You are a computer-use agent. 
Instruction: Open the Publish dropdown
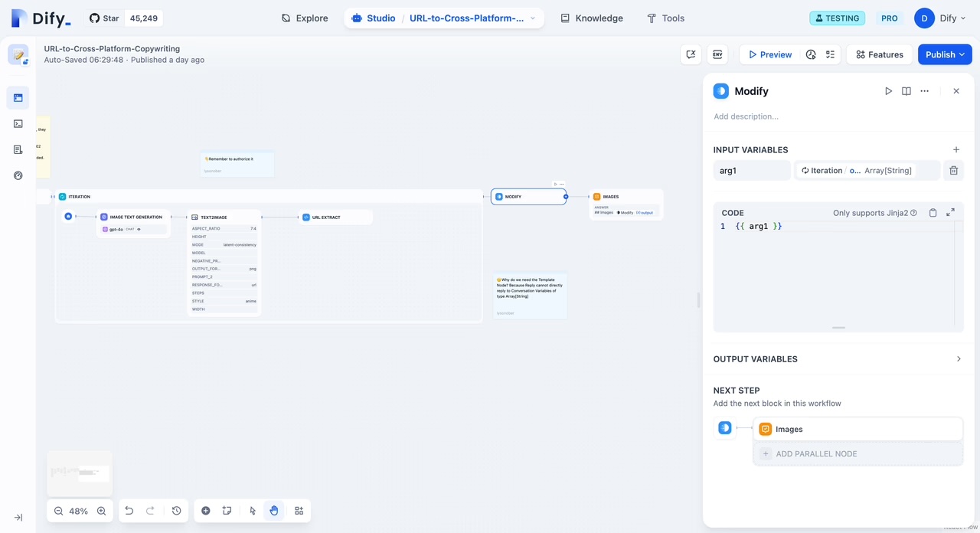coord(944,54)
